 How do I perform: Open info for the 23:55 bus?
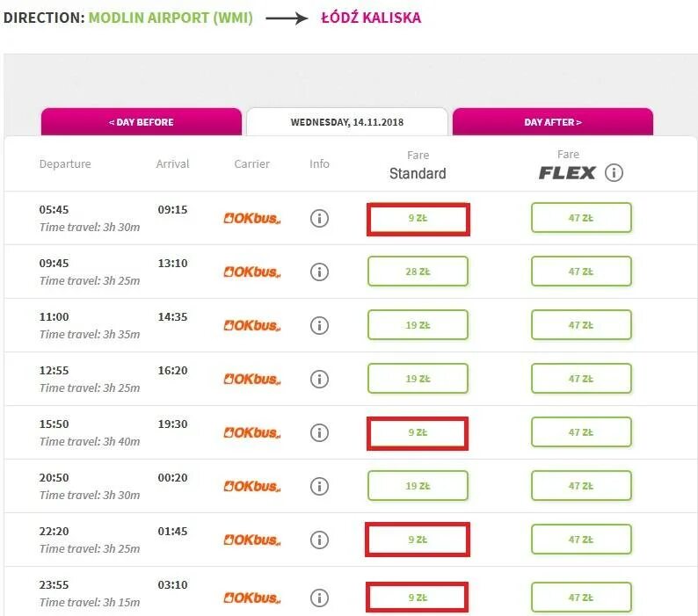(319, 598)
